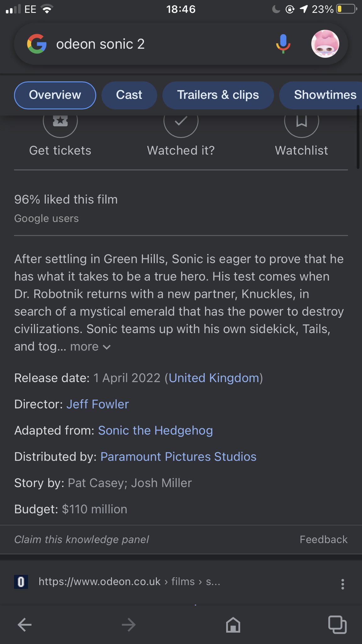
Task: Go to browser home page
Action: (233, 625)
